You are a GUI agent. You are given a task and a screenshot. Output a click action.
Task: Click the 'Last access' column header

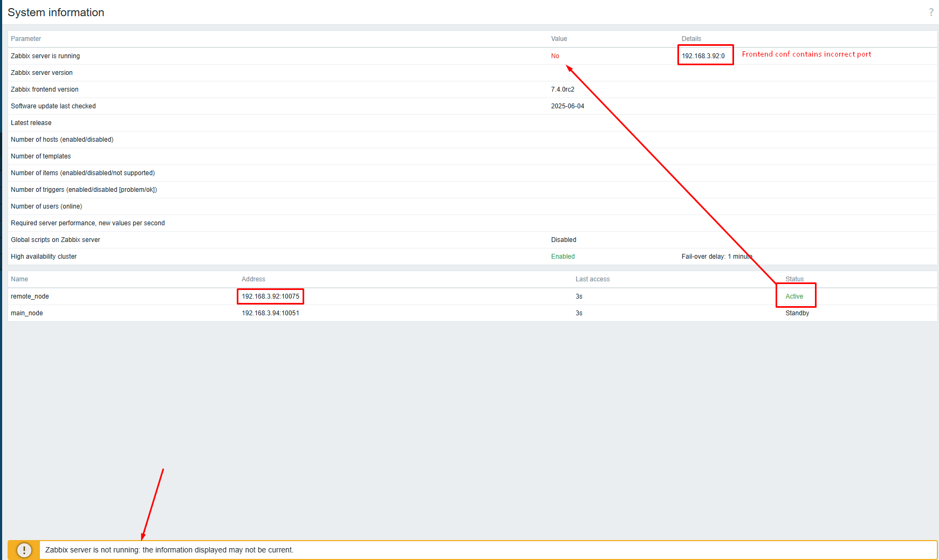[x=593, y=279]
